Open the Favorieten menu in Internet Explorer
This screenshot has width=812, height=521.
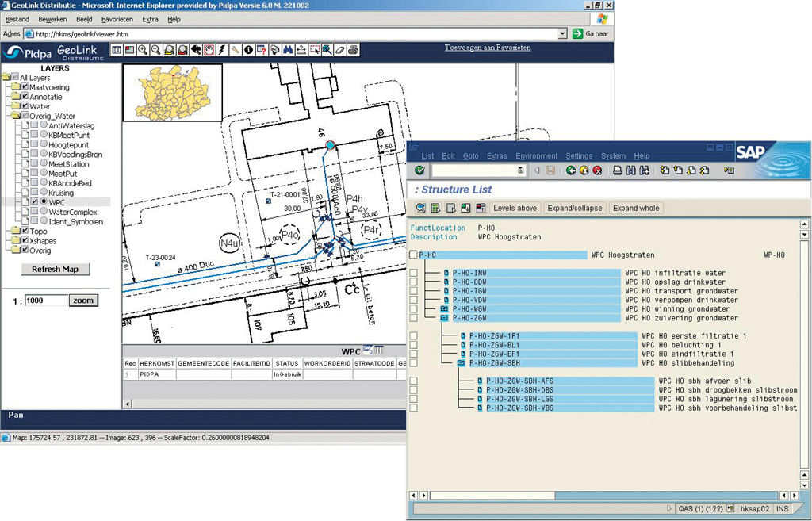pos(117,19)
